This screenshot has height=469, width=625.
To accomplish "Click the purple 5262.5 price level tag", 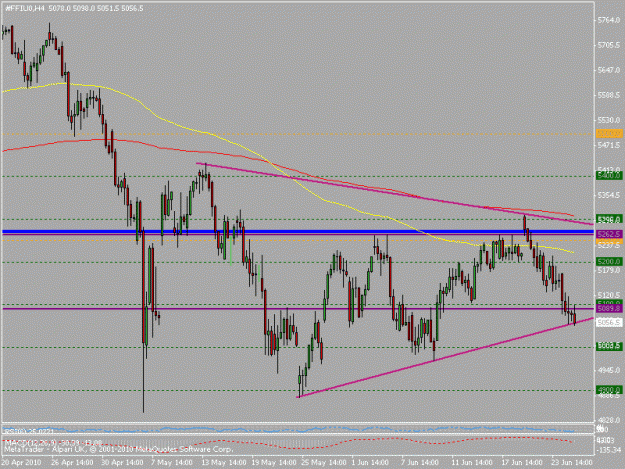I will (x=609, y=234).
